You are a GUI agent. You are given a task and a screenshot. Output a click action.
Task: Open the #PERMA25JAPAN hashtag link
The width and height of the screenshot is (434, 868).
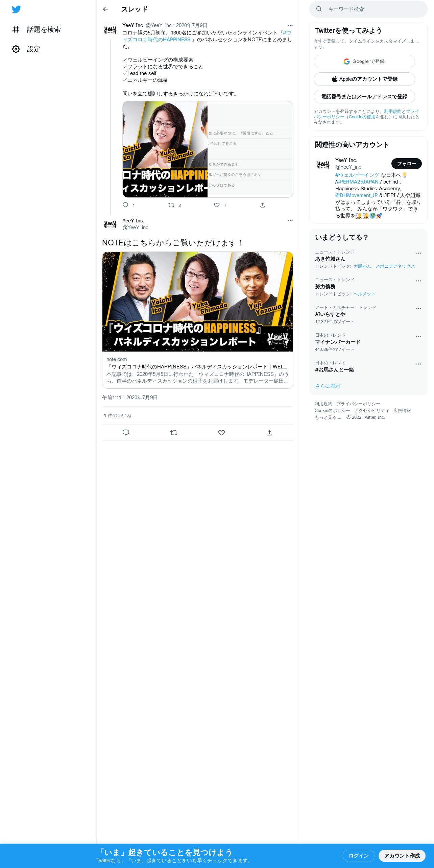click(x=358, y=182)
